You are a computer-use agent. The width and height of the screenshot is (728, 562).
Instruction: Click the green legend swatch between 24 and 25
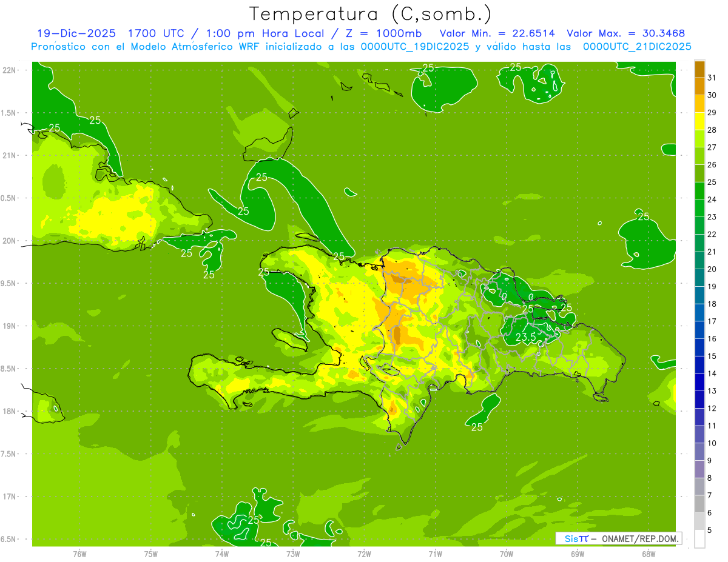699,191
